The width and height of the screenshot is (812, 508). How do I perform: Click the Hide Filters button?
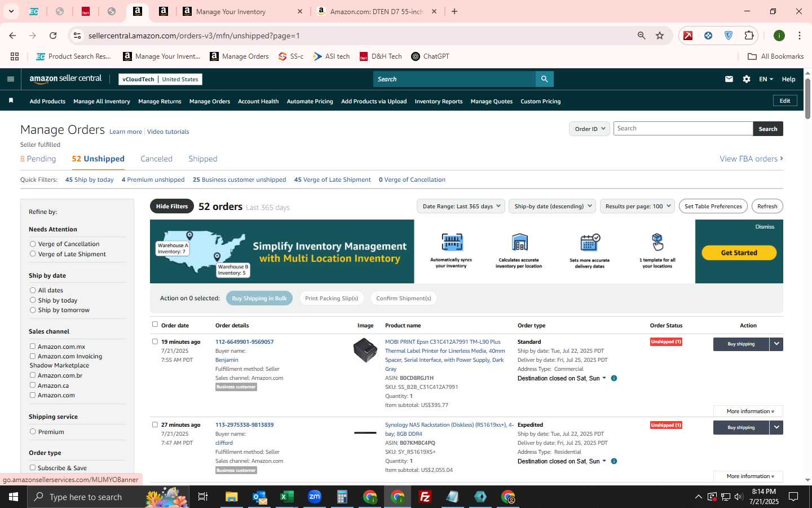pyautogui.click(x=172, y=206)
